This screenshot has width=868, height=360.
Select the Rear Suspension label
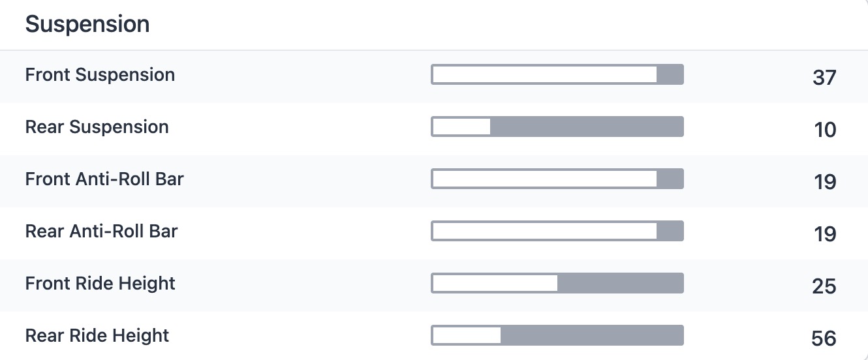97,127
